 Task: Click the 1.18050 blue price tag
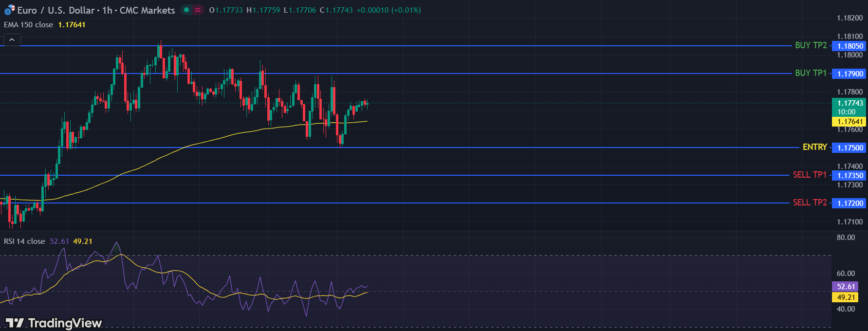pos(850,46)
